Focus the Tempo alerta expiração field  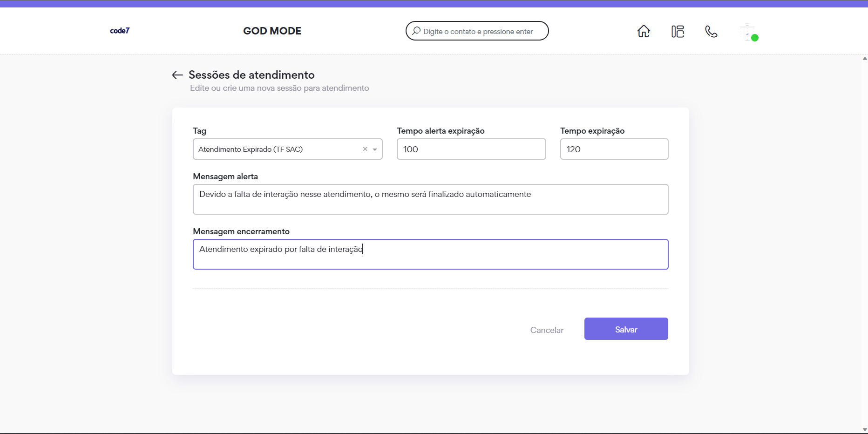(471, 149)
